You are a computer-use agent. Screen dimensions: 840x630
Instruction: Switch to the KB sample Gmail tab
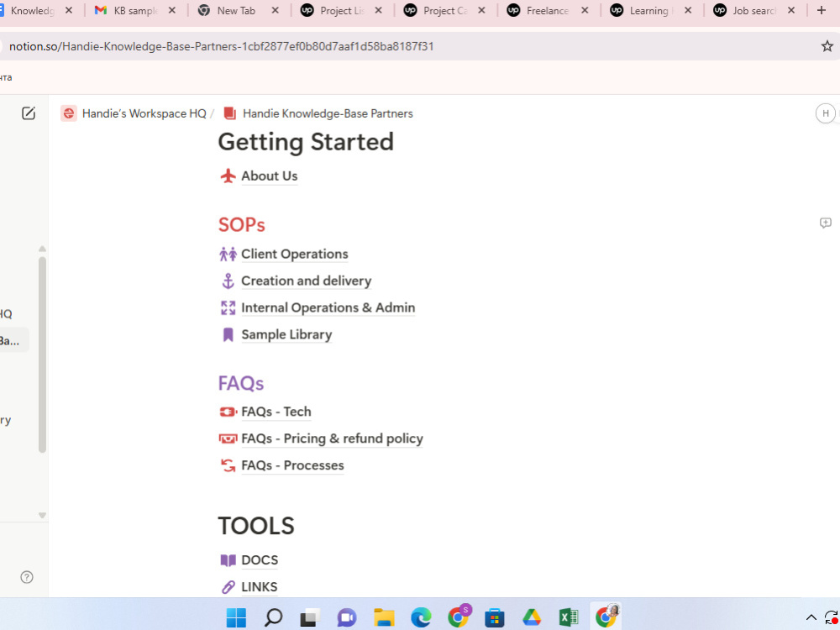click(x=135, y=11)
